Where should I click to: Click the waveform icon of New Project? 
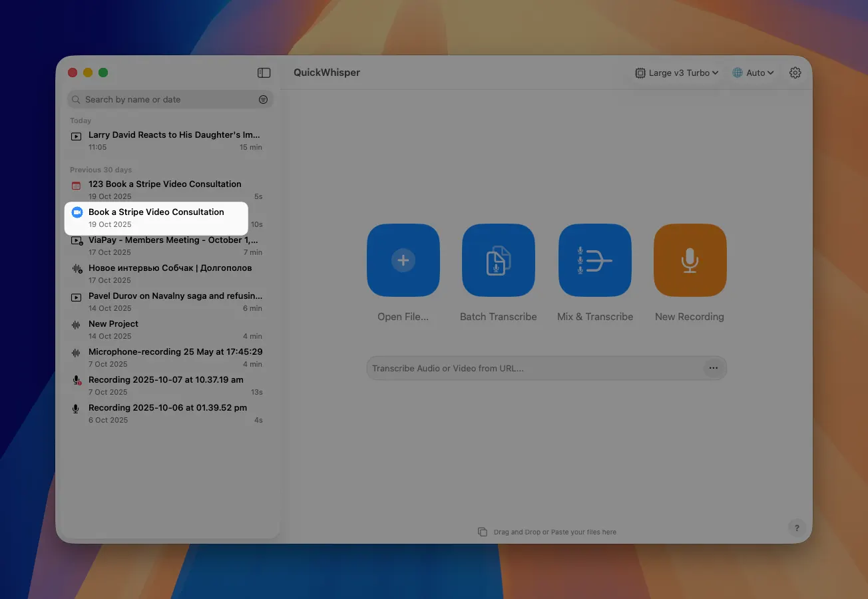tap(77, 324)
